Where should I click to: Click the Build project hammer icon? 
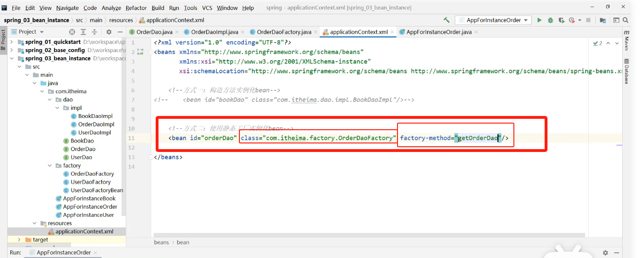pos(447,20)
